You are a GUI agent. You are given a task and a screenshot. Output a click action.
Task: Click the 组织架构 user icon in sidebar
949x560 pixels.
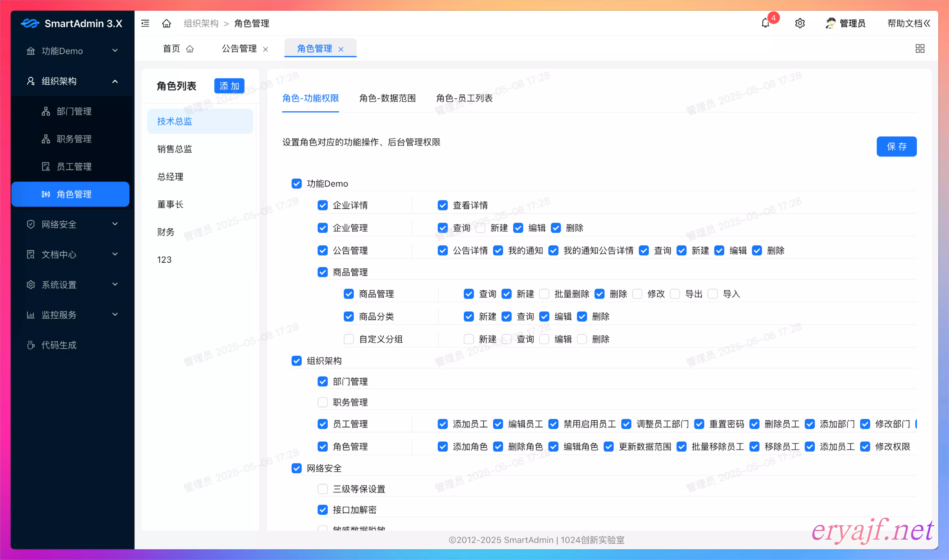(31, 81)
